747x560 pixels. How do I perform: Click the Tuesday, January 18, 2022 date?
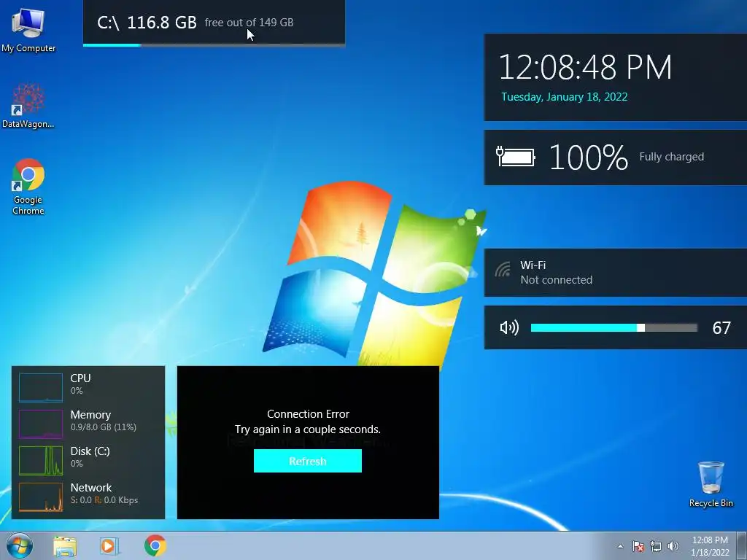pos(564,97)
